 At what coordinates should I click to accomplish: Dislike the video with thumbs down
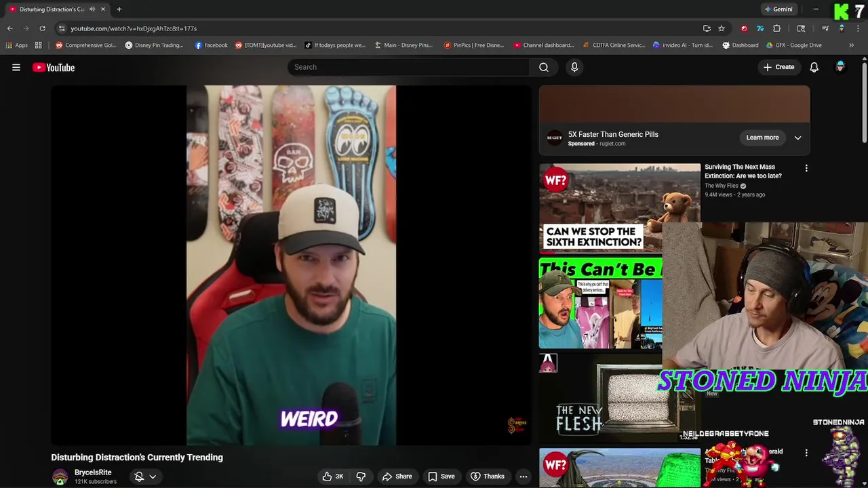click(x=361, y=476)
